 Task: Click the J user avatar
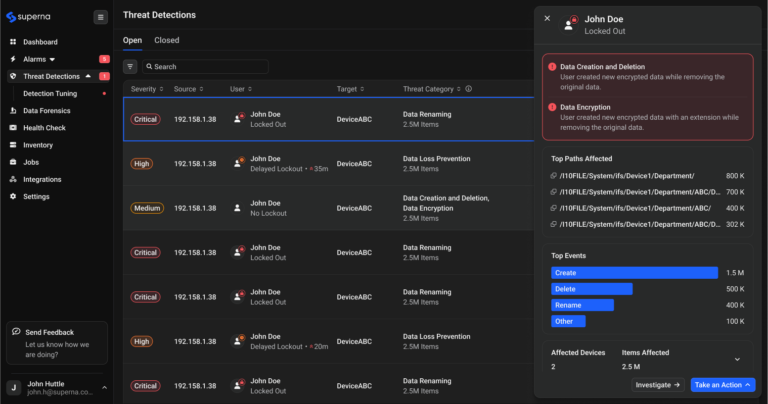click(x=14, y=388)
